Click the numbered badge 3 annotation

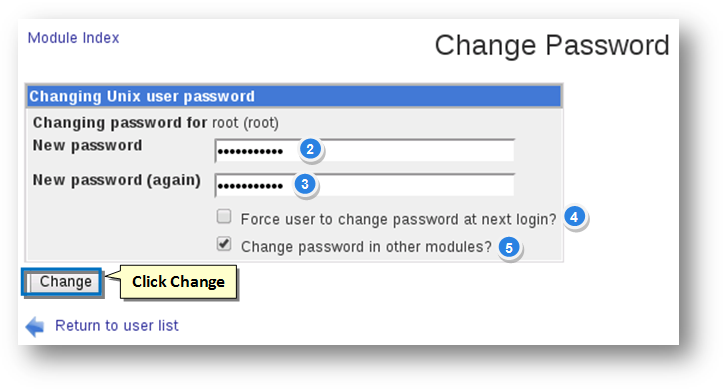pos(305,184)
